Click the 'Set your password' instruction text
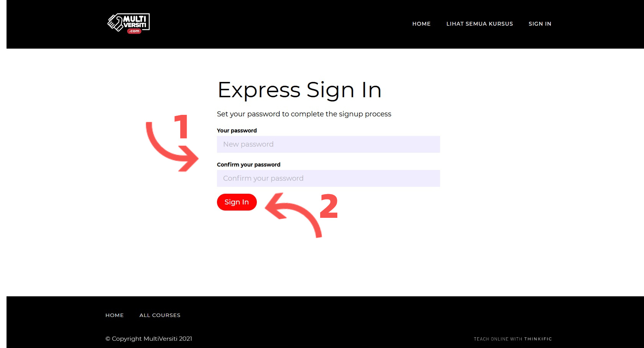Image resolution: width=644 pixels, height=348 pixels. point(304,114)
